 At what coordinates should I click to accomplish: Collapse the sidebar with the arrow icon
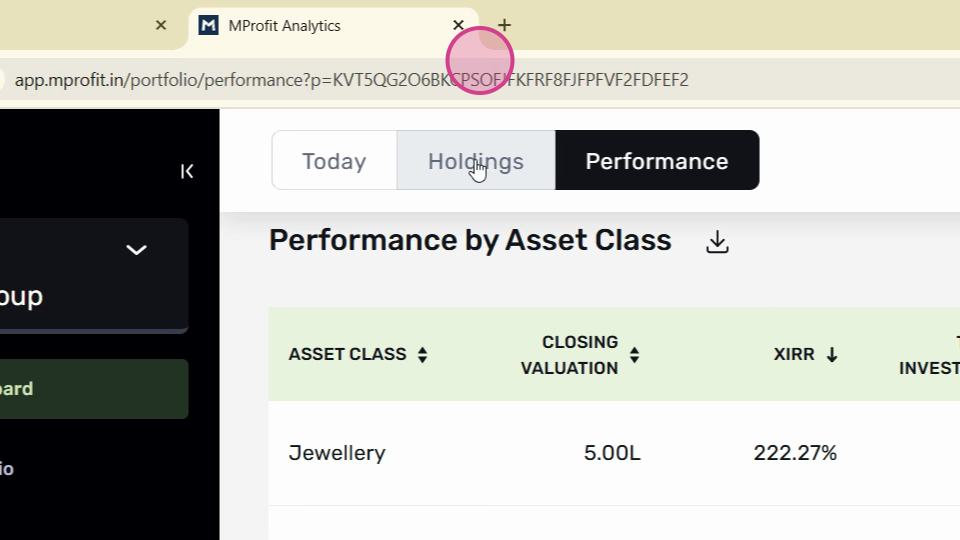(x=187, y=171)
